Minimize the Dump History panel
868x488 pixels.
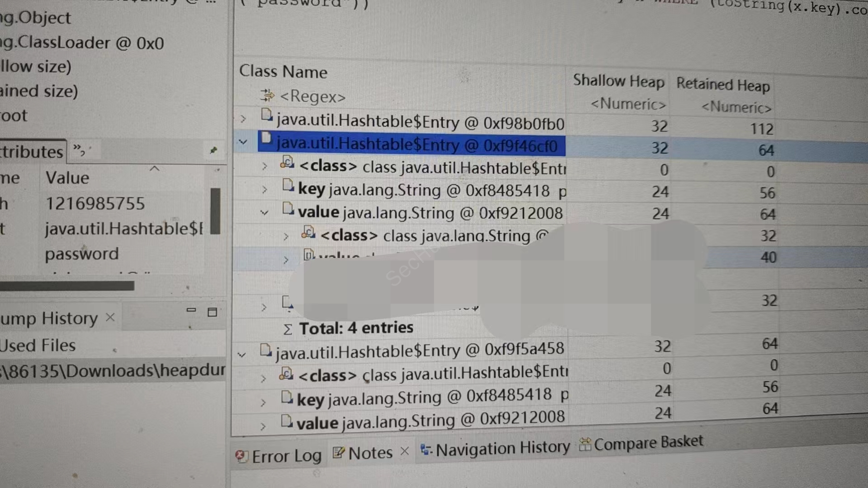click(x=191, y=310)
